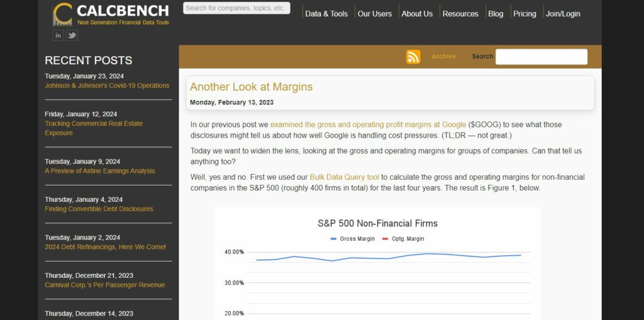
Task: Open the LinkedIn icon link
Action: 58,35
